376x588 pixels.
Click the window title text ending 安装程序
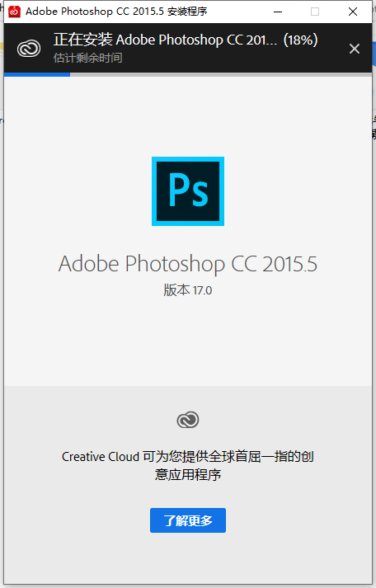click(116, 12)
